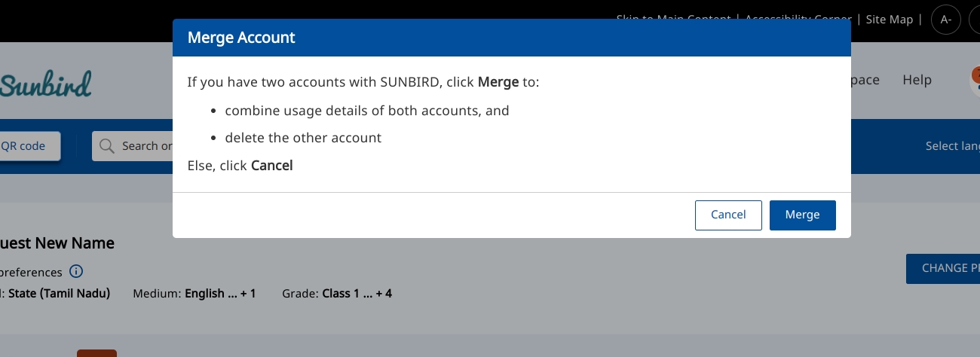Open the Select language dropdown
This screenshot has height=357, width=980.
tap(953, 146)
